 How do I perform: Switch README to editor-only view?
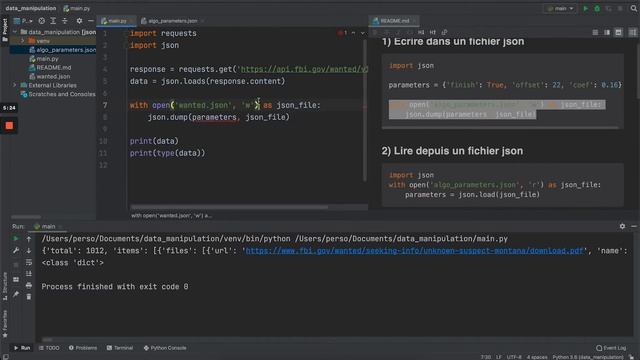(595, 32)
